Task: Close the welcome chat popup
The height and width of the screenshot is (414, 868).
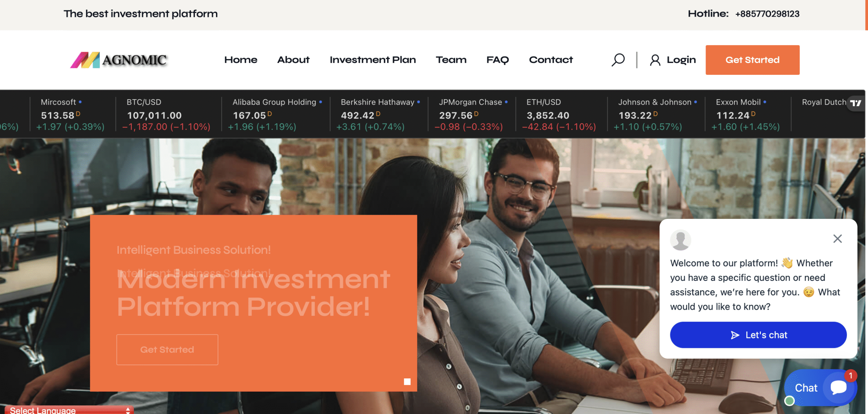Action: (x=837, y=239)
